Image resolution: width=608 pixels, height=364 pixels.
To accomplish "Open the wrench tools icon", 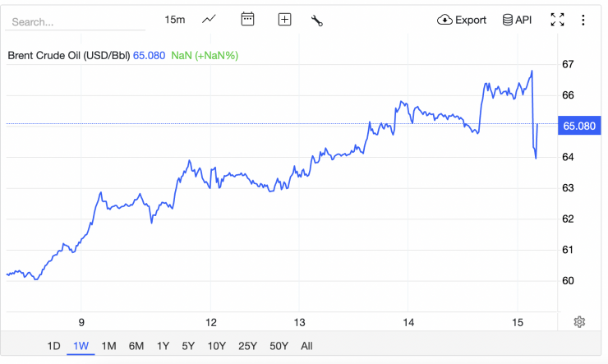I will point(317,20).
